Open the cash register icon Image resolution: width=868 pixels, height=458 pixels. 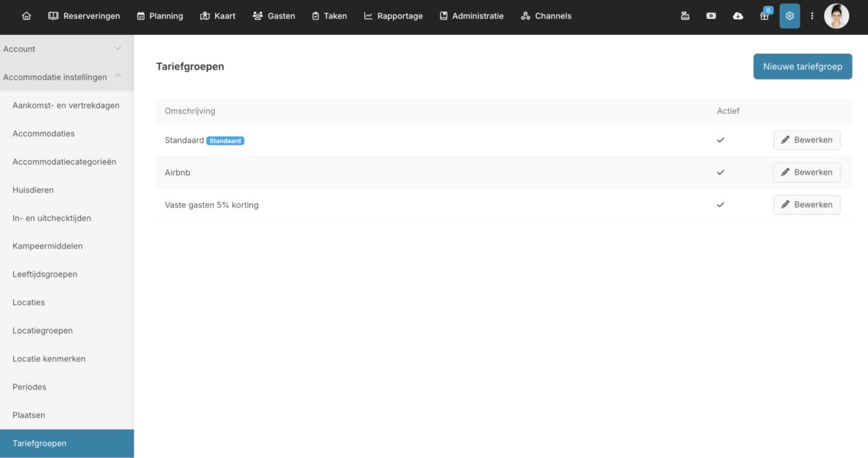tap(685, 16)
